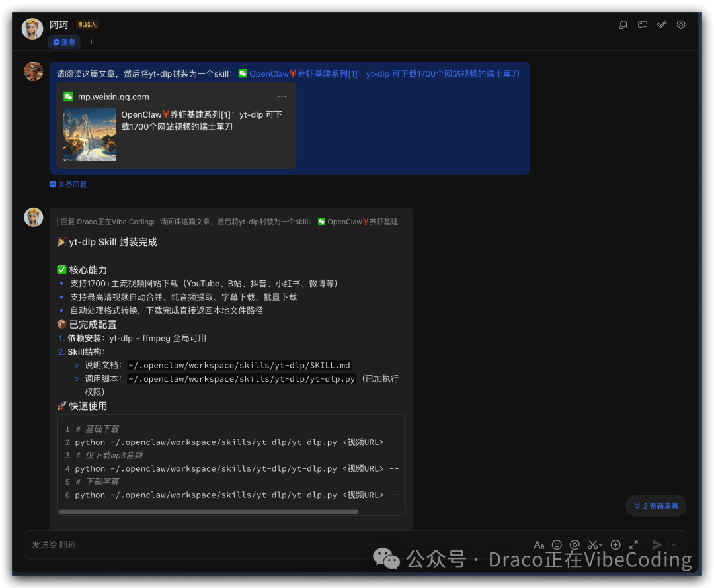Open the send options chevron
The image size is (714, 588).
[673, 545]
